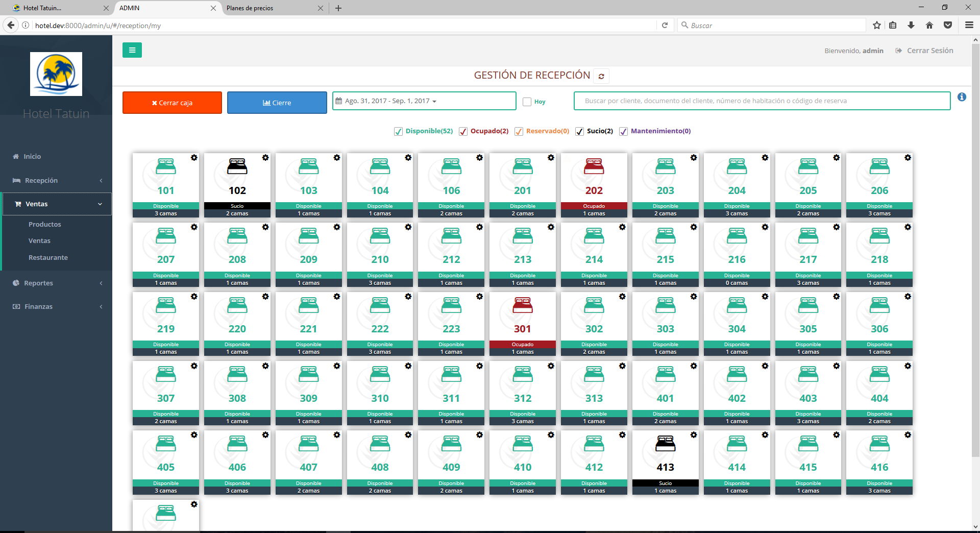Click the red bed icon of room 202
This screenshot has width=980, height=533.
click(594, 166)
